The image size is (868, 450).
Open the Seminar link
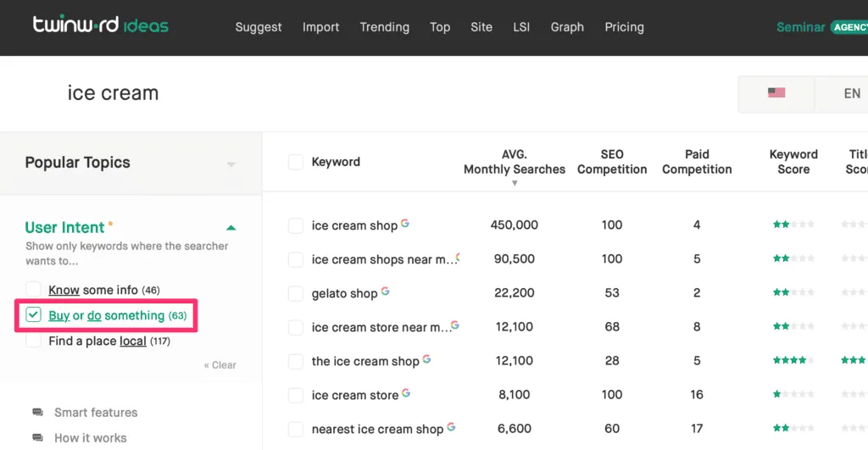(x=800, y=27)
